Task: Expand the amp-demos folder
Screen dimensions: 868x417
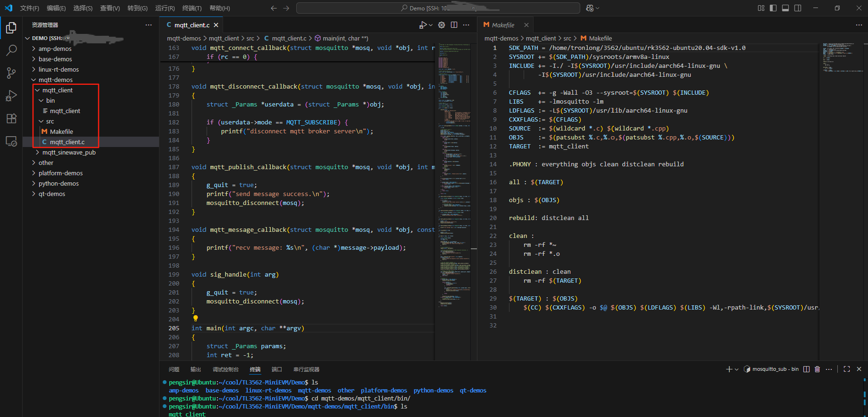Action: point(55,49)
